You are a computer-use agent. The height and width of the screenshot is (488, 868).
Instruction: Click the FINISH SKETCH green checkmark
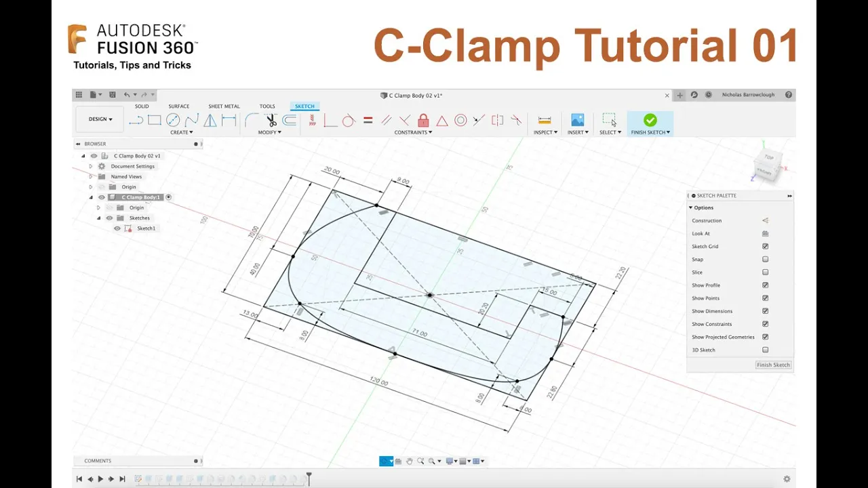(x=650, y=120)
